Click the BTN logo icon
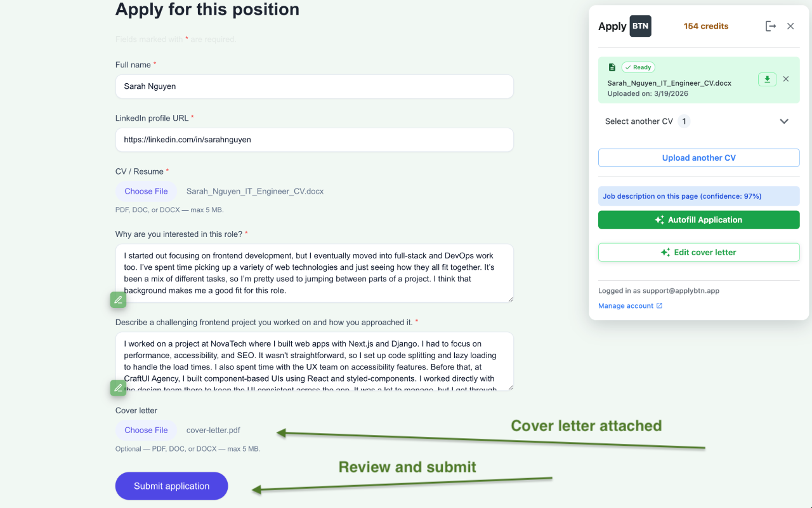The image size is (812, 508). tap(639, 26)
